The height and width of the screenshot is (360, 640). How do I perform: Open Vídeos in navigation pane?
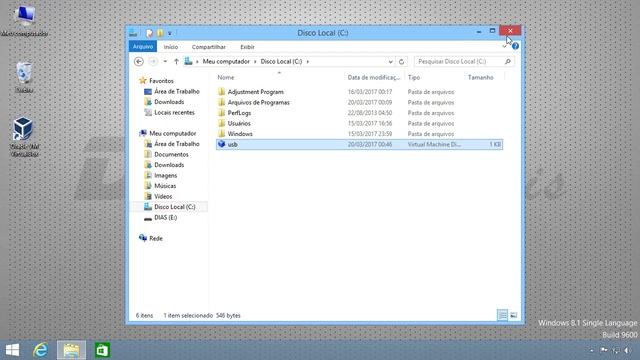163,196
